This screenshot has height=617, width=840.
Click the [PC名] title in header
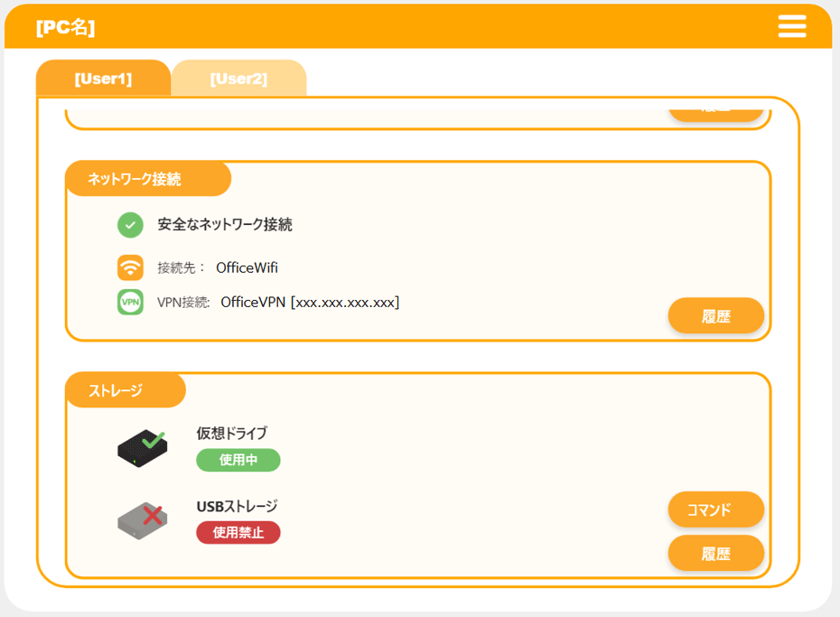click(65, 28)
